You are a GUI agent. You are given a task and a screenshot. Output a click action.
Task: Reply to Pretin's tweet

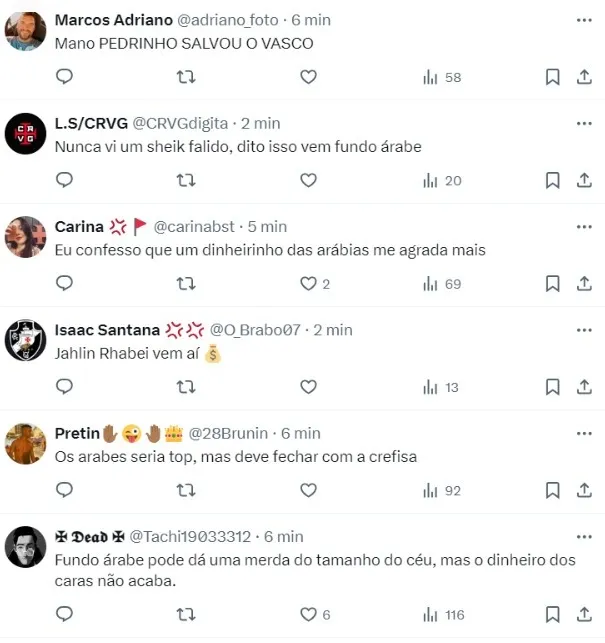coord(64,490)
